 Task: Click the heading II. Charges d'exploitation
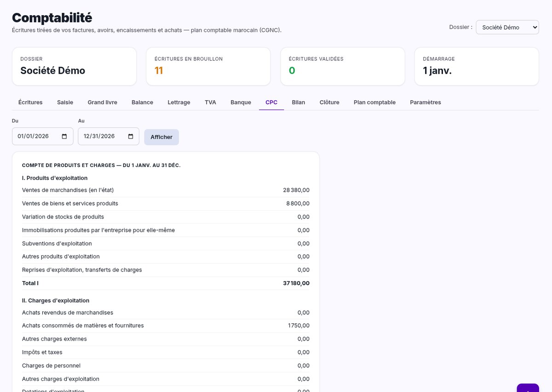(56, 300)
